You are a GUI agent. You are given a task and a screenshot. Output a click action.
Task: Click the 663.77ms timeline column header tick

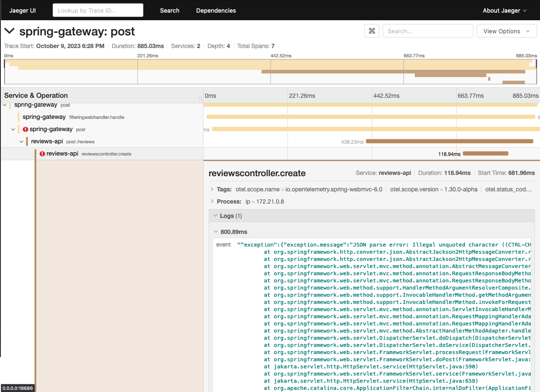470,96
